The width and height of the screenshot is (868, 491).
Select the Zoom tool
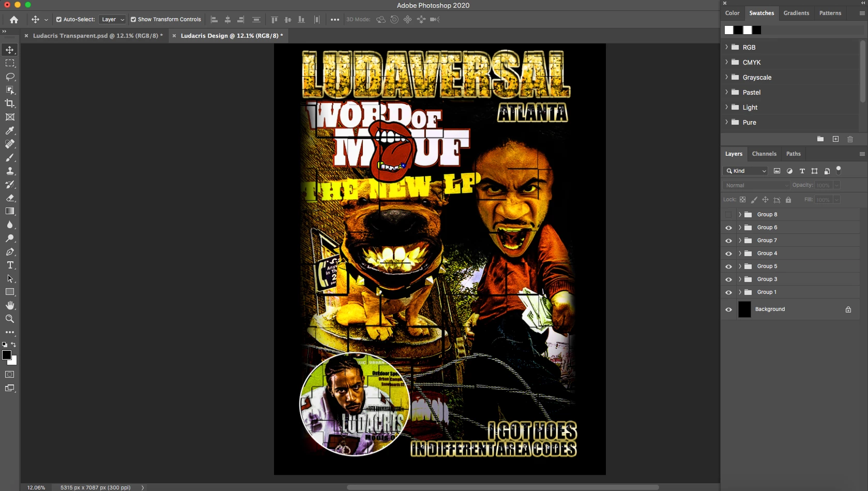point(10,319)
